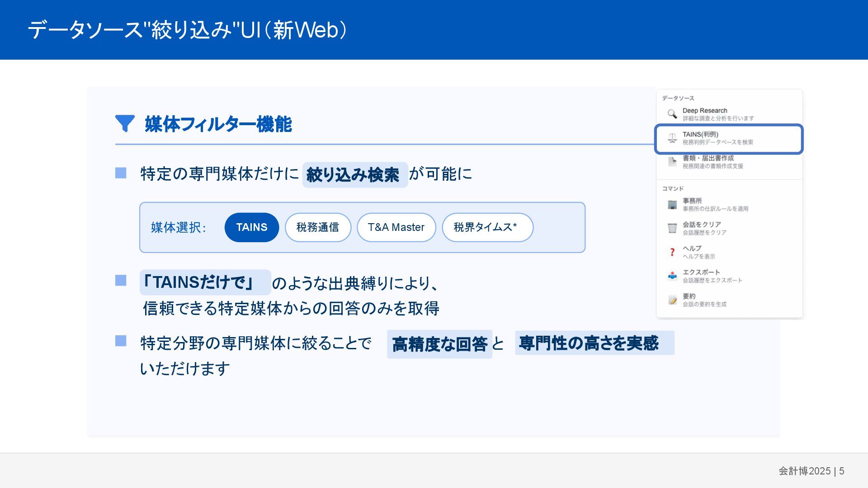
Task: Toggle the T&A Master filter chip
Action: [396, 227]
